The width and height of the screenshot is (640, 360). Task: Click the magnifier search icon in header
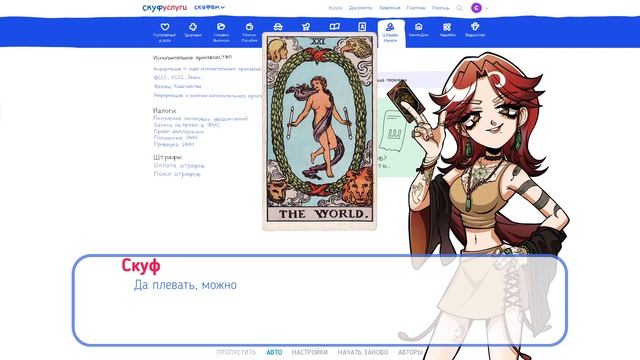pyautogui.click(x=459, y=8)
